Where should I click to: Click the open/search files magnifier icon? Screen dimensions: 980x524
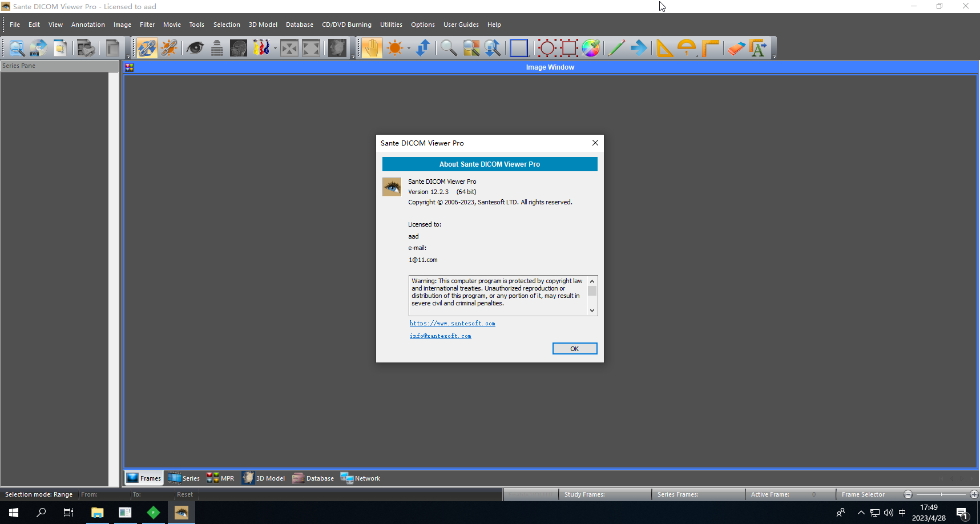[17, 48]
